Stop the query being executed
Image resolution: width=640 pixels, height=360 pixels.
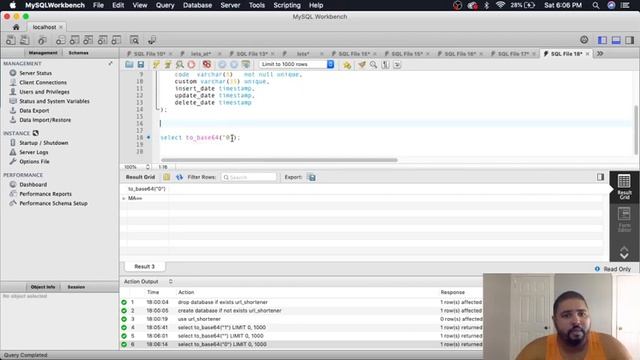[191, 64]
